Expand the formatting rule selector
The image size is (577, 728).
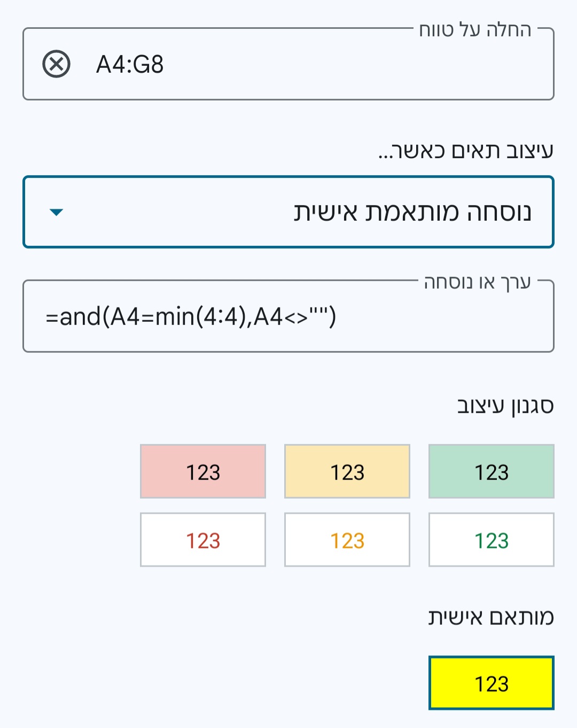pos(288,212)
